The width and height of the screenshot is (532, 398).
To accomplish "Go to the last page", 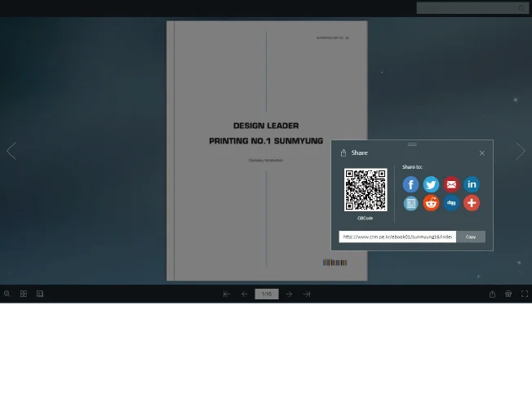I will pos(307,294).
